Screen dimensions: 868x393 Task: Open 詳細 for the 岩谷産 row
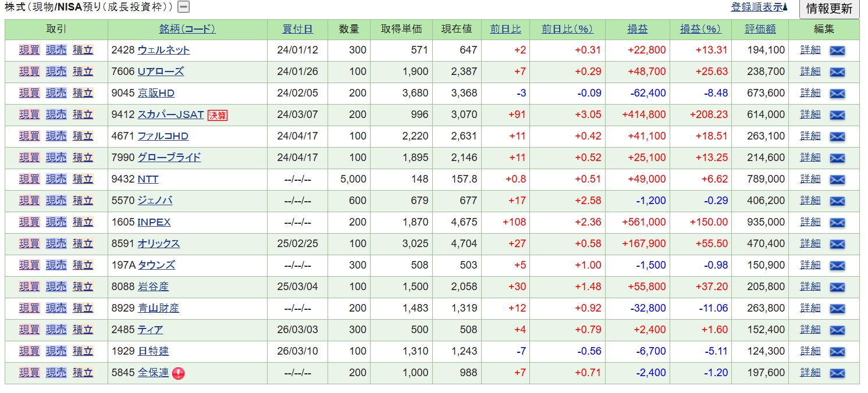point(810,287)
